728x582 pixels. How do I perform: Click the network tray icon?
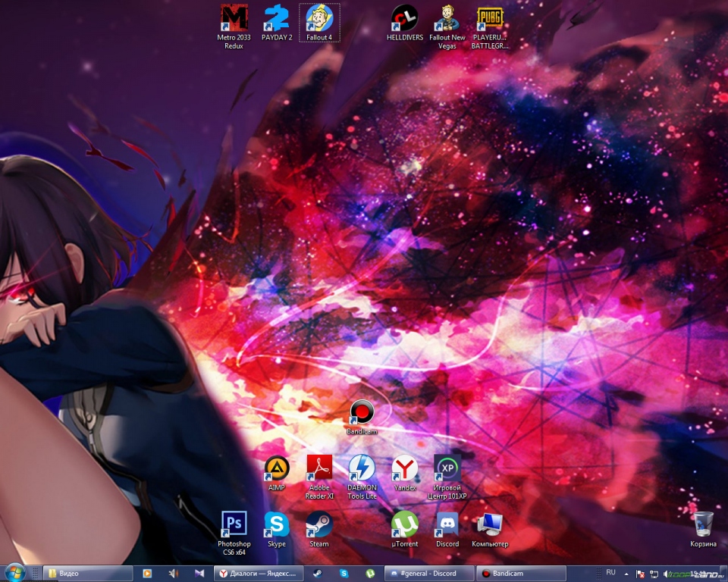(x=654, y=574)
